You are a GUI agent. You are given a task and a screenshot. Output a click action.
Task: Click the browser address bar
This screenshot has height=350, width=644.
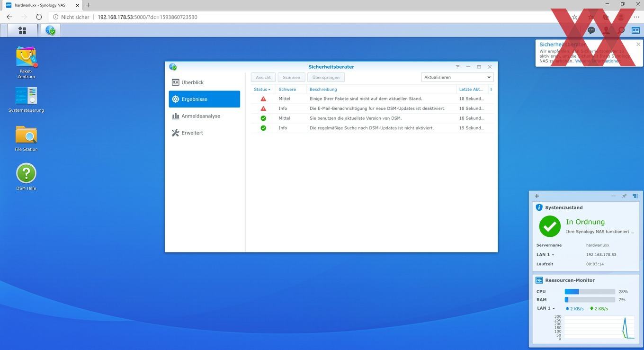[x=308, y=17]
